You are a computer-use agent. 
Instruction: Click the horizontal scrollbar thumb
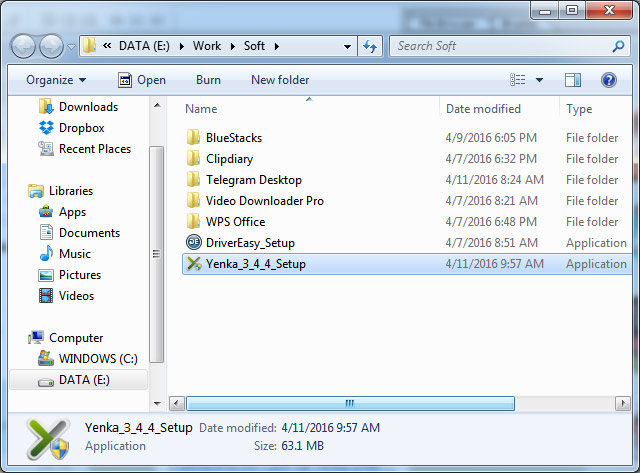[350, 404]
